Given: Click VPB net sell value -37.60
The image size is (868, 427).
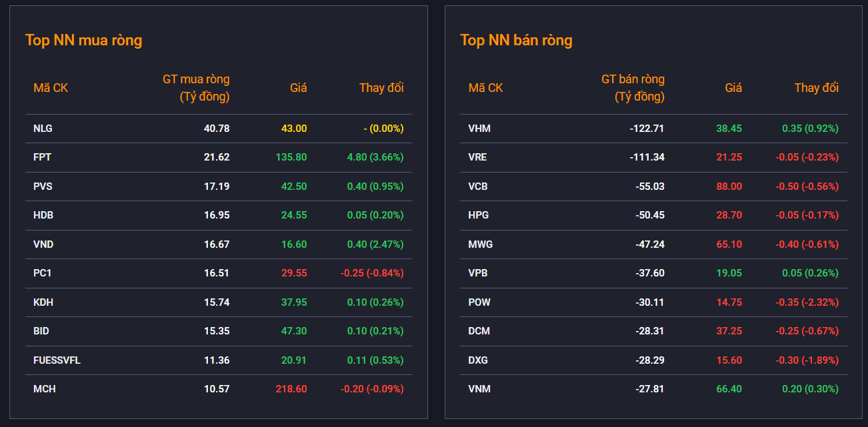Looking at the screenshot, I should (649, 273).
